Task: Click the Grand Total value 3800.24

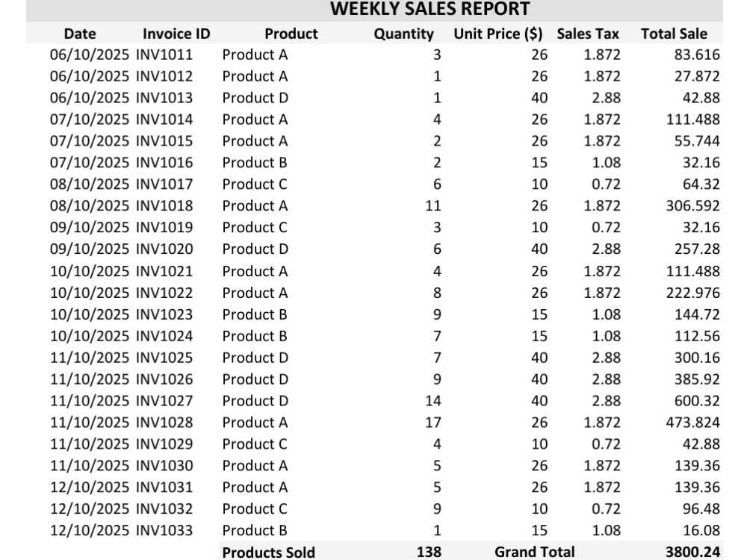Action: [692, 552]
